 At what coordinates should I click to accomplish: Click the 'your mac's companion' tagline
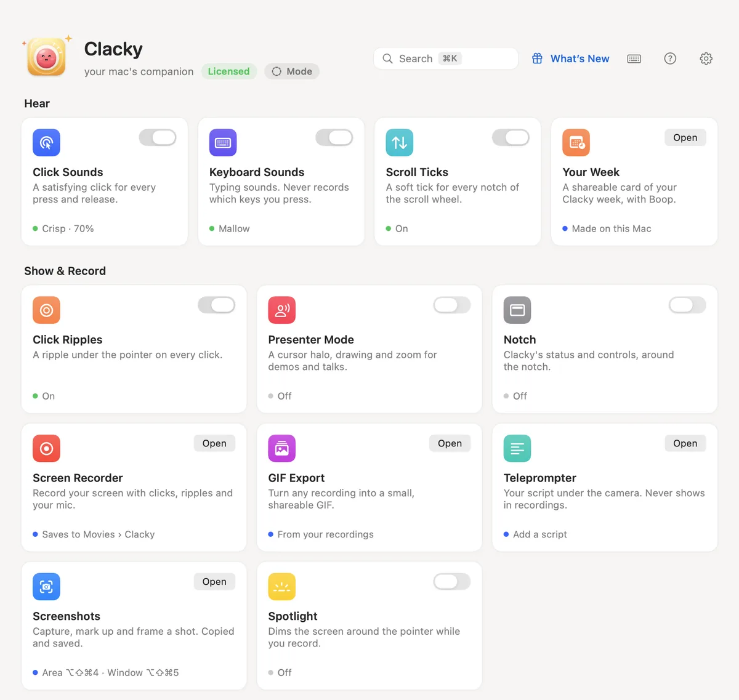tap(139, 71)
